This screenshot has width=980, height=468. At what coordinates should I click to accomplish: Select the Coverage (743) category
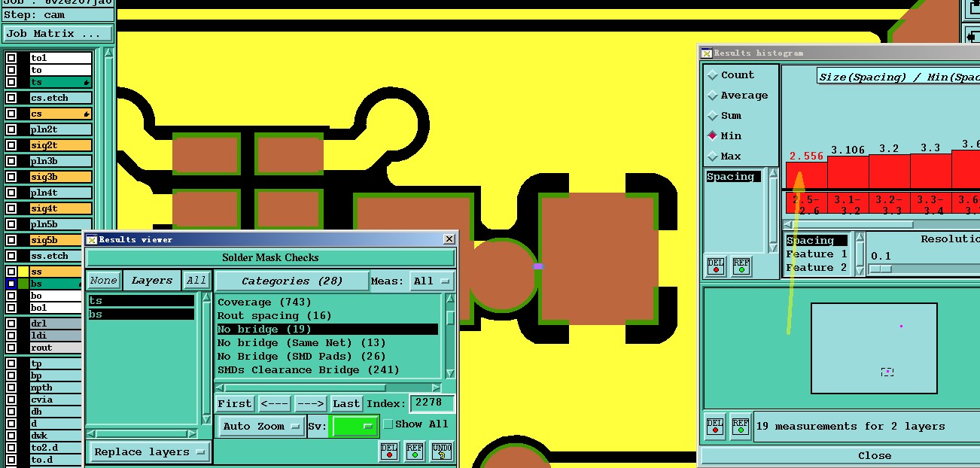coord(327,302)
